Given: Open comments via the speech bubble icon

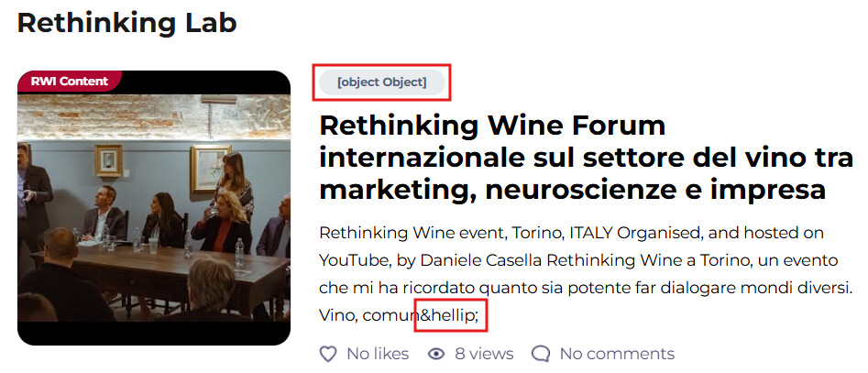Looking at the screenshot, I should (541, 354).
